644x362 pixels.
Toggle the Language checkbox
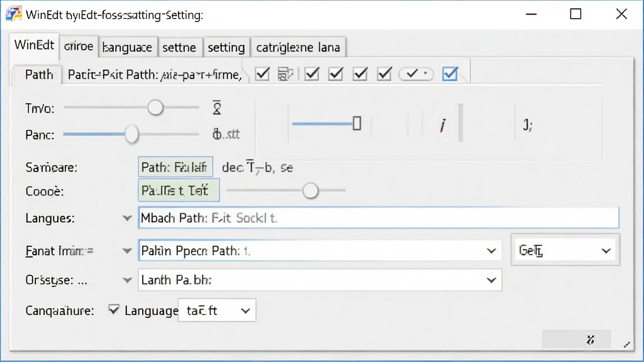114,309
